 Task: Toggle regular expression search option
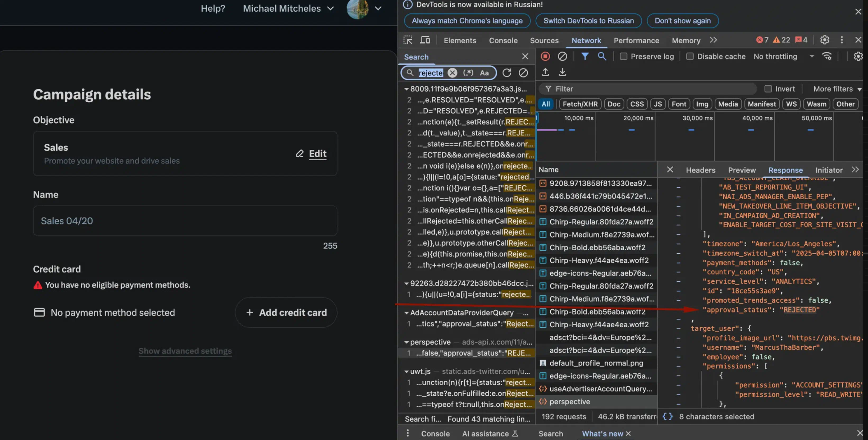click(468, 73)
